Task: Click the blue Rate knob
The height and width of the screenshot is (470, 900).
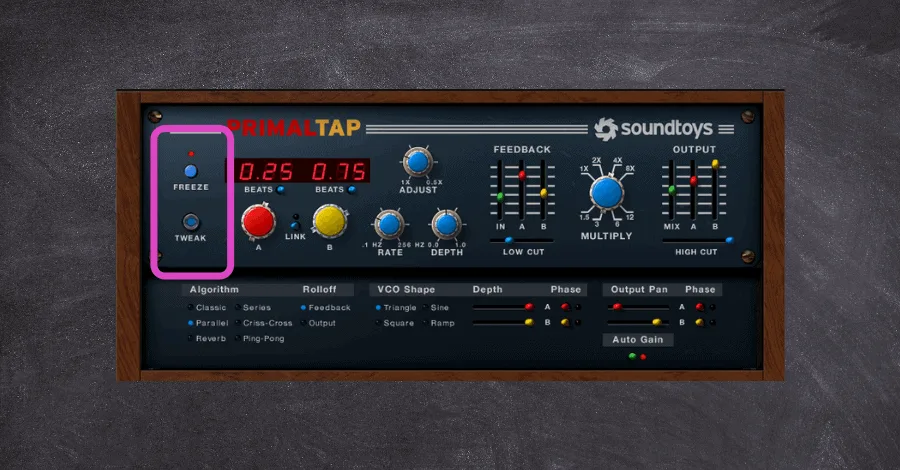Action: [x=389, y=224]
